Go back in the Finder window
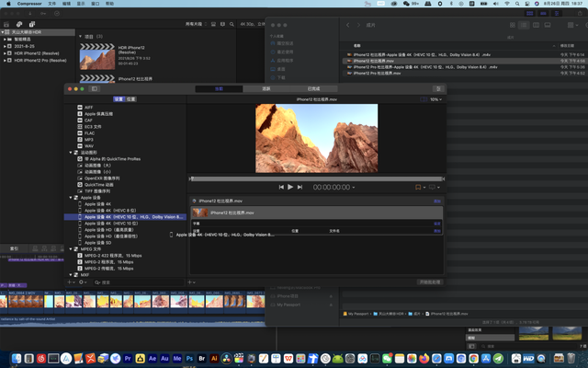Image resolution: width=588 pixels, height=368 pixels. (x=348, y=25)
